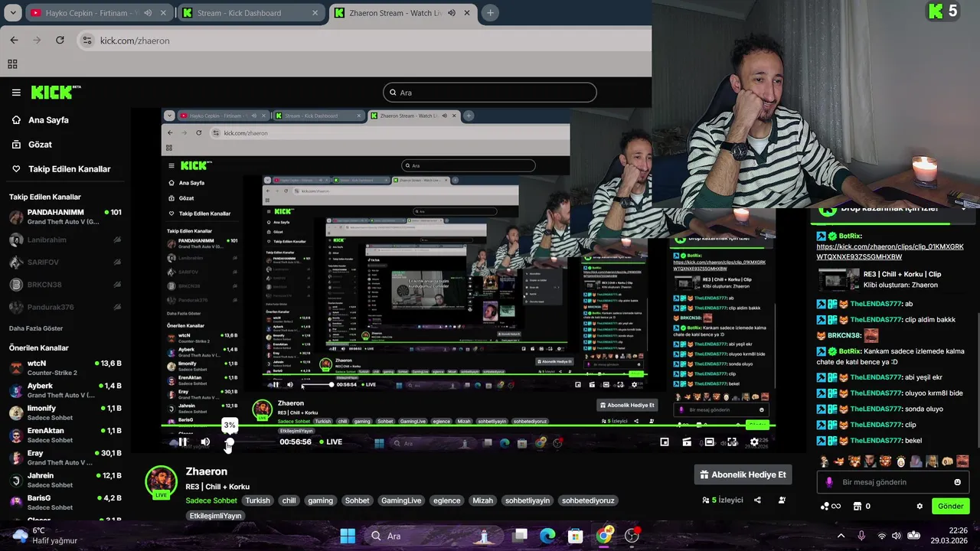980x551 pixels.
Task: Mute audio on Zhaeron Stream tab
Action: (452, 13)
